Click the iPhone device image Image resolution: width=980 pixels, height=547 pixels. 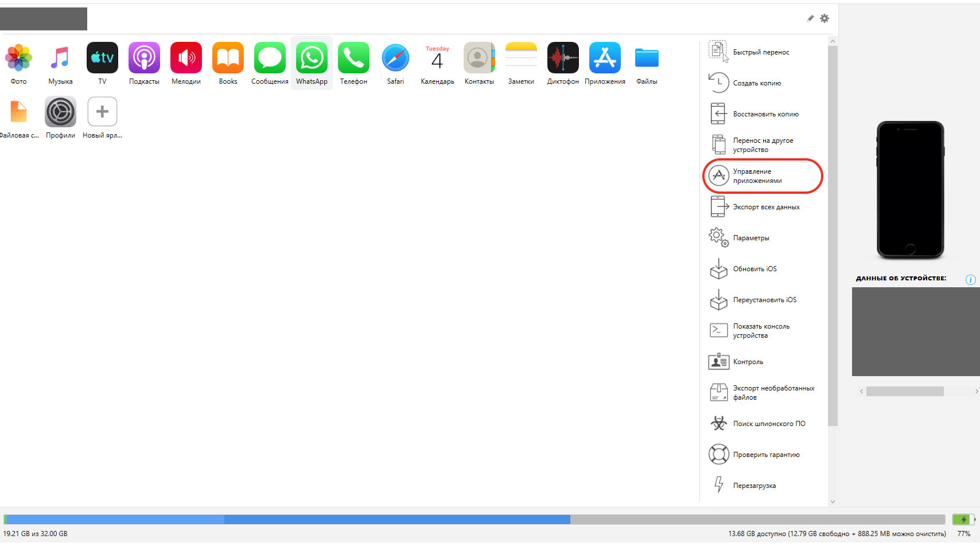(x=911, y=190)
